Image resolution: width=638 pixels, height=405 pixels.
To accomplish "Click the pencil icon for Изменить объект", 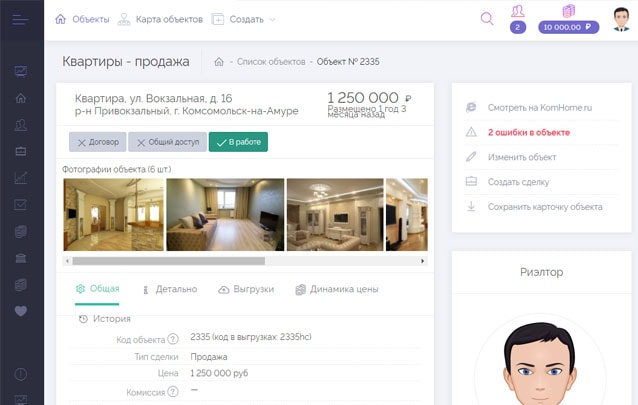I will click(471, 157).
